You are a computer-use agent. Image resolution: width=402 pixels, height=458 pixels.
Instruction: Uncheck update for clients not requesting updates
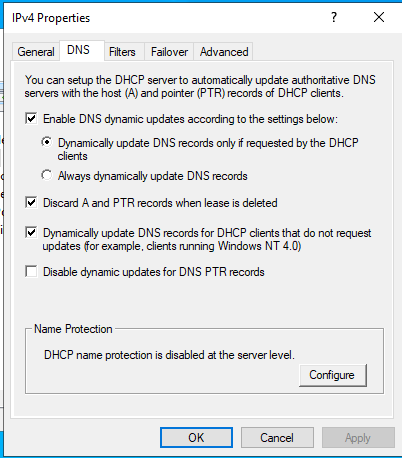pyautogui.click(x=31, y=233)
